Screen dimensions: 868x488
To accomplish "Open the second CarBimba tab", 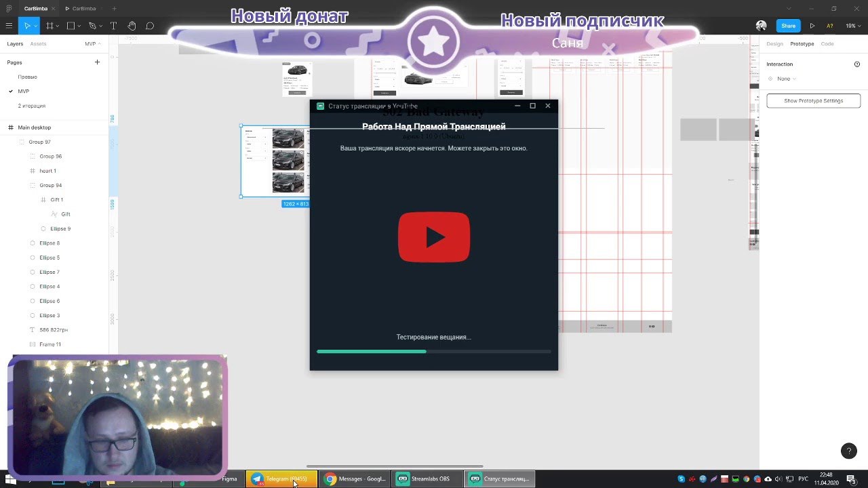I will point(81,8).
